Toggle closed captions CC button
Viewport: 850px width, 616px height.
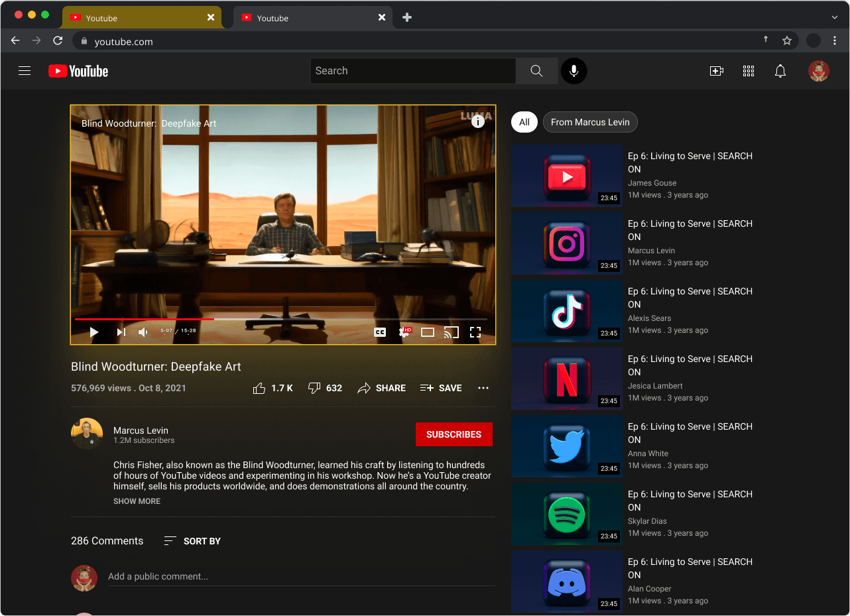pyautogui.click(x=380, y=332)
